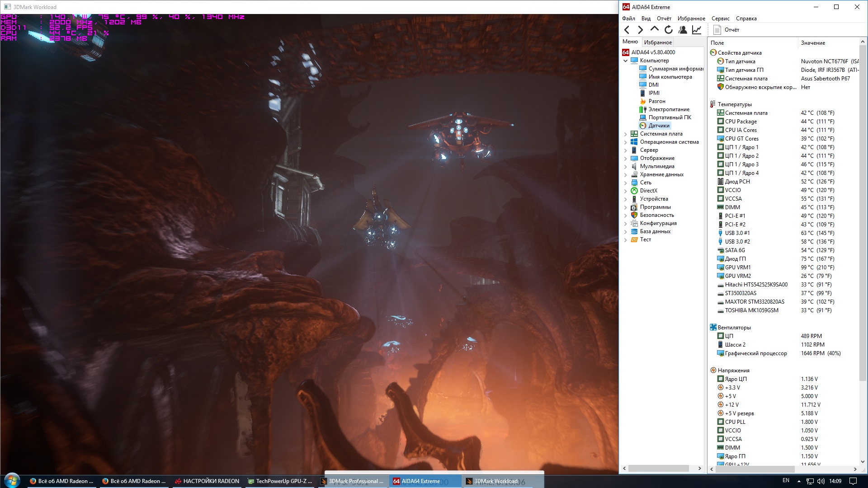Viewport: 868px width, 488px height.
Task: Open TechPowerUp GPU-Z from taskbar
Action: pos(280,481)
